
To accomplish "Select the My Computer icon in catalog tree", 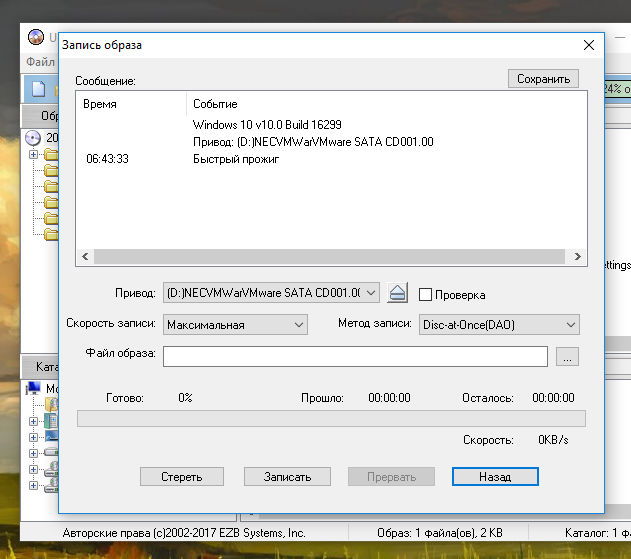I will pyautogui.click(x=34, y=388).
